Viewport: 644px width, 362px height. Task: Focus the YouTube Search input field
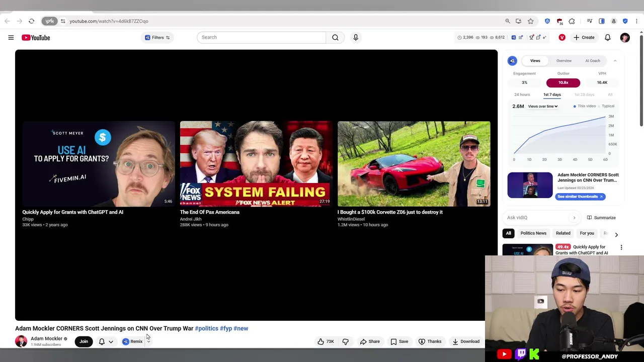(262, 37)
